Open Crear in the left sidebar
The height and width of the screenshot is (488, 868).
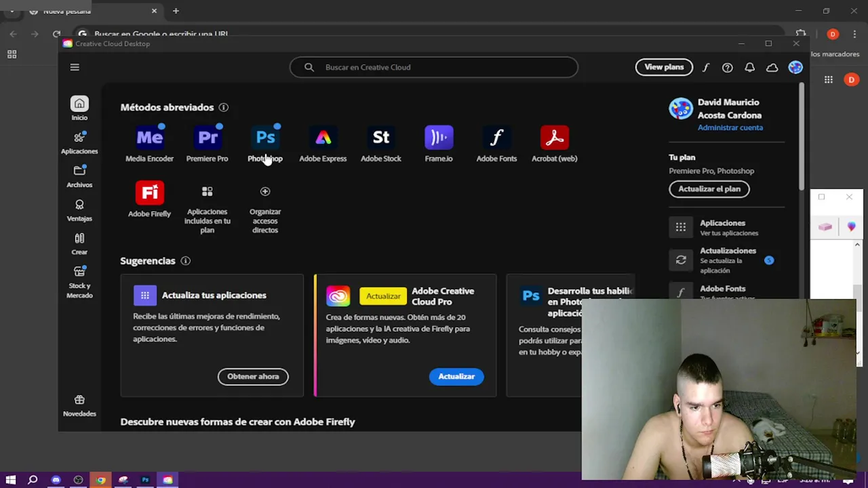coord(79,244)
